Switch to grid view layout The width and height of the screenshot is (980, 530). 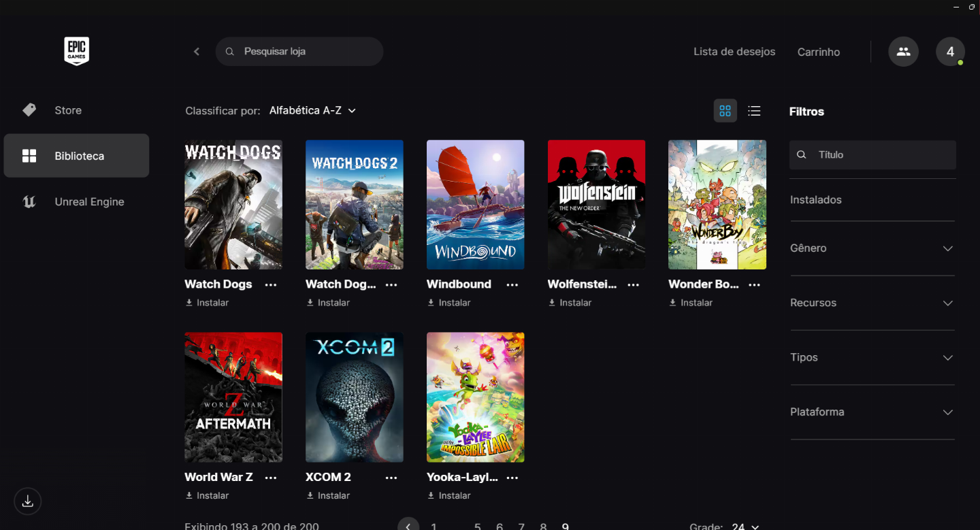tap(725, 111)
